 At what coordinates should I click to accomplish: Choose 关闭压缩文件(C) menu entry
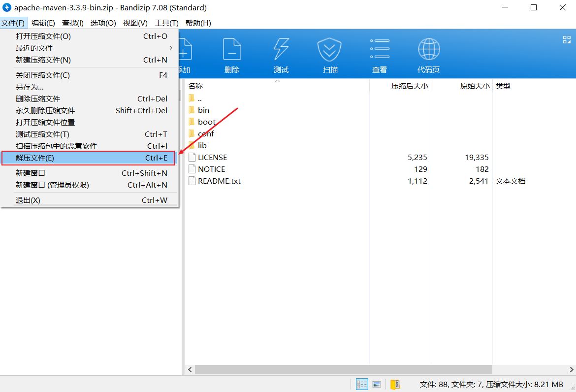point(89,75)
